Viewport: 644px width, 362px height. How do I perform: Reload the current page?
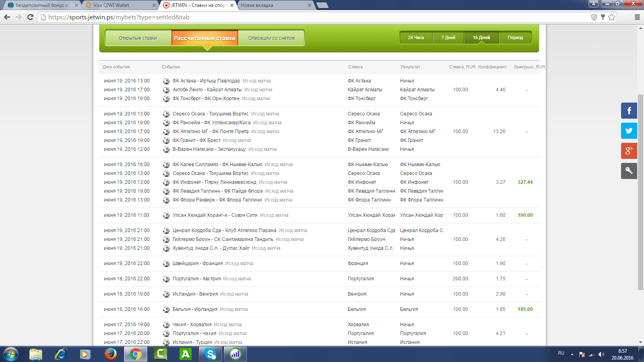click(30, 17)
